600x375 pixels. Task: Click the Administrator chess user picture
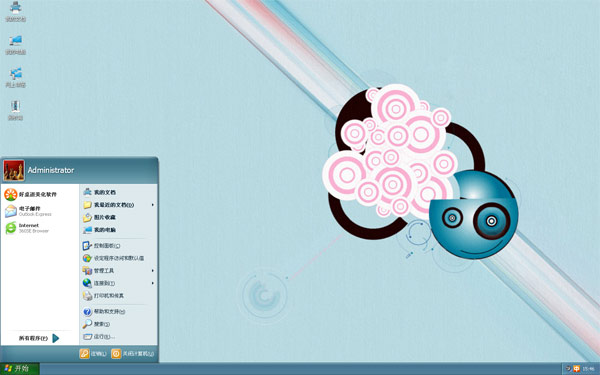point(14,170)
